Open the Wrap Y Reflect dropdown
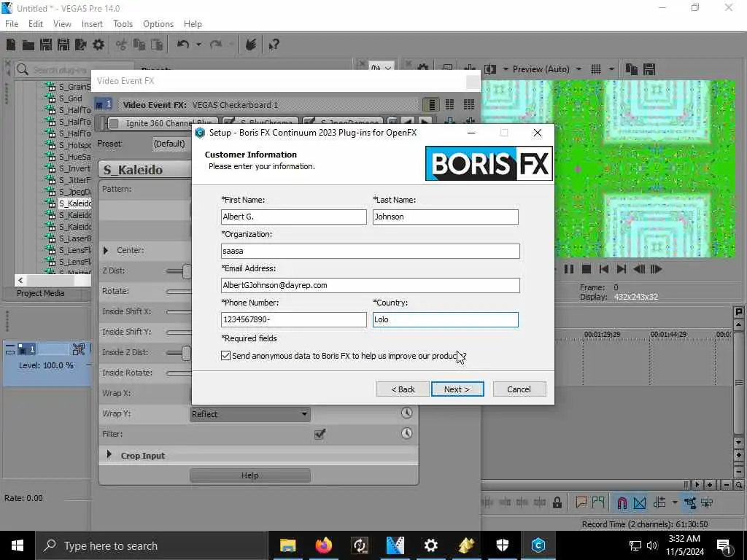 pyautogui.click(x=250, y=414)
